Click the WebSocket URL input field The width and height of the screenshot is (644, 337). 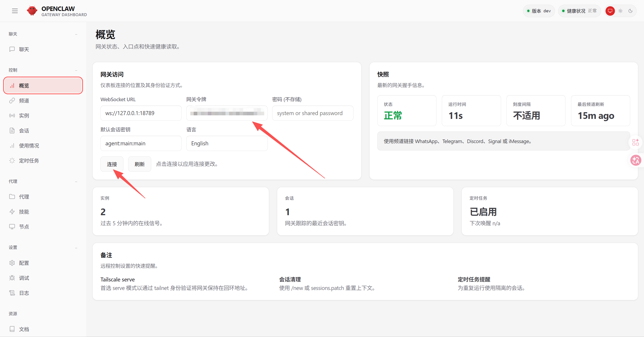pos(141,113)
